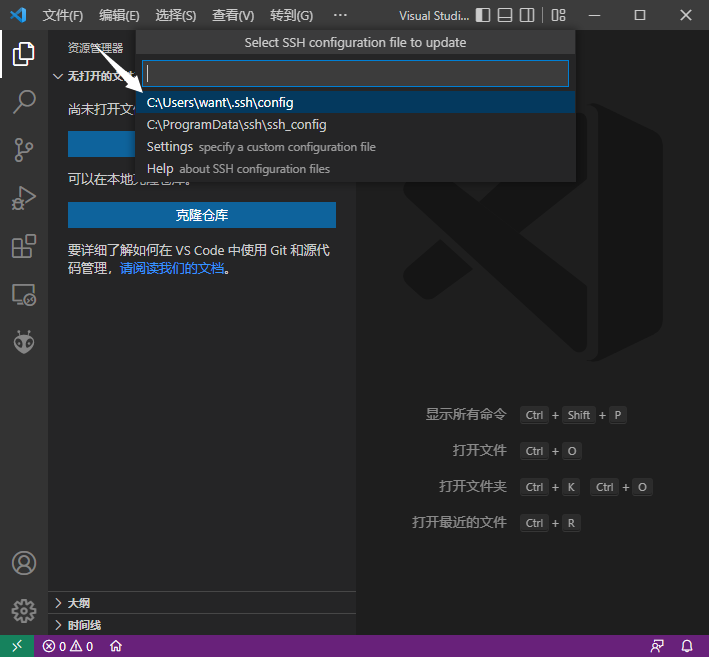This screenshot has height=657, width=709.
Task: Focus the SSH config file search input
Action: tap(355, 73)
